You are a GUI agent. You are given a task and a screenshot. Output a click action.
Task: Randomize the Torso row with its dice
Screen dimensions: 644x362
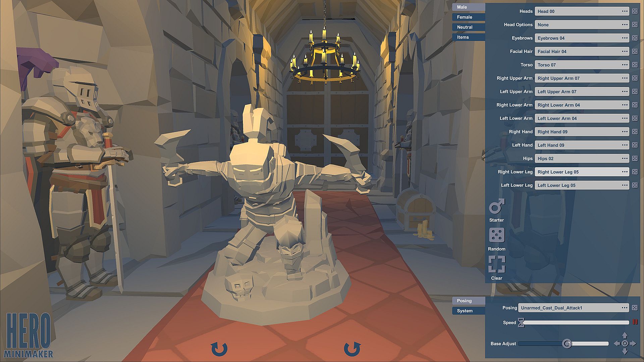[635, 65]
